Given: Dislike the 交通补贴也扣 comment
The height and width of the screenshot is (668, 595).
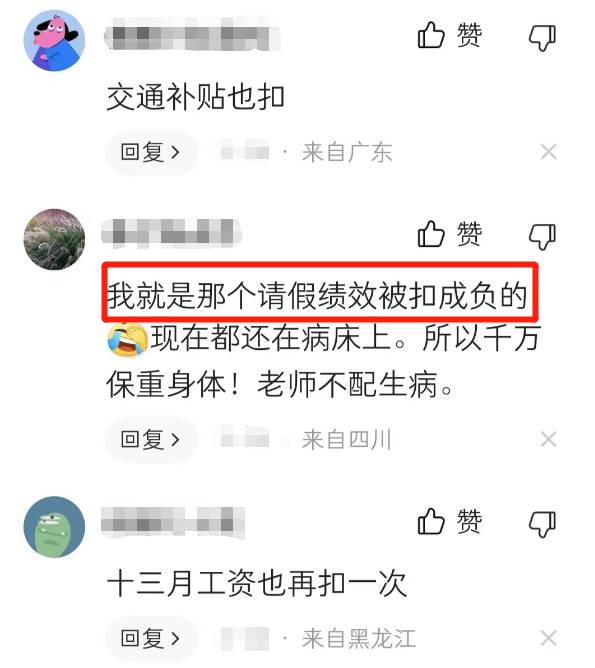Looking at the screenshot, I should (x=543, y=38).
